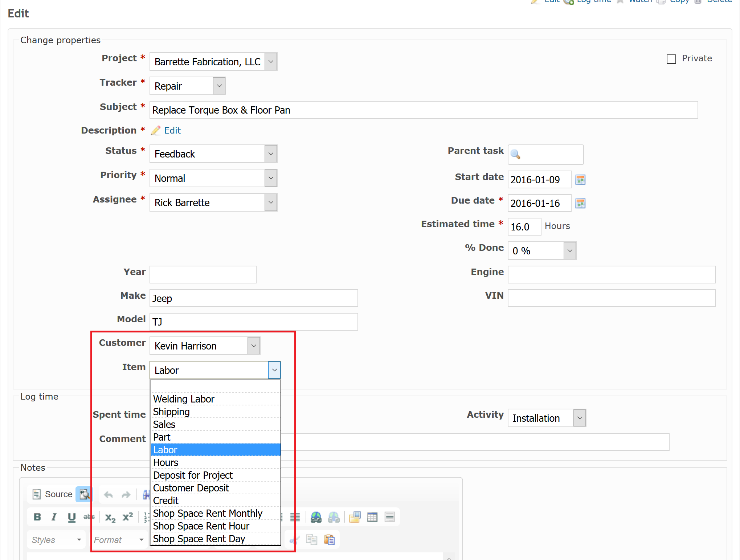Open the calendar picker for Start date
The width and height of the screenshot is (740, 560).
click(x=580, y=179)
